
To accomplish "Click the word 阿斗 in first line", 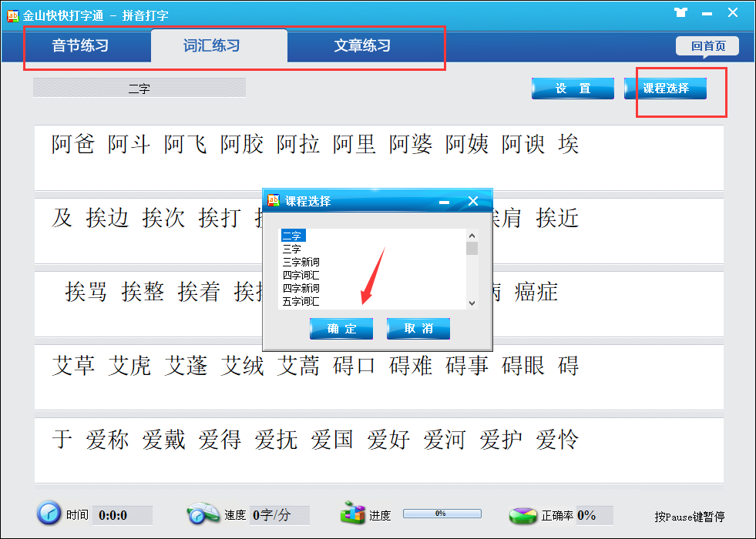I will point(129,144).
